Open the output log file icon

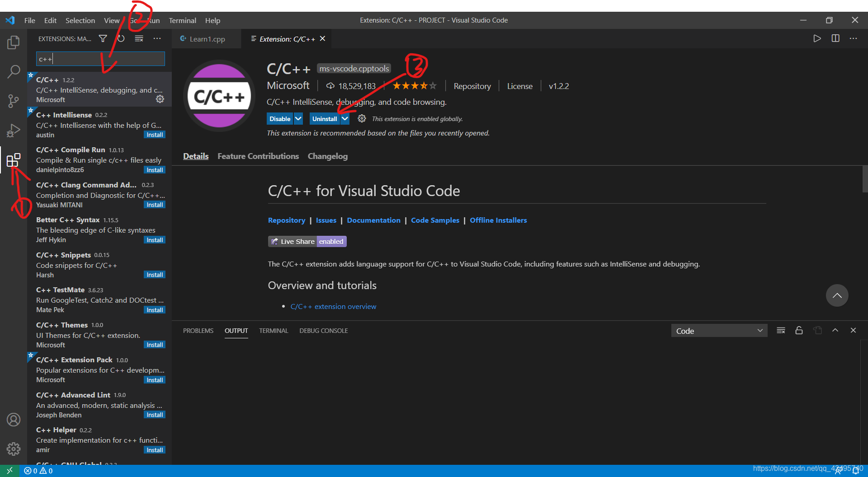817,331
